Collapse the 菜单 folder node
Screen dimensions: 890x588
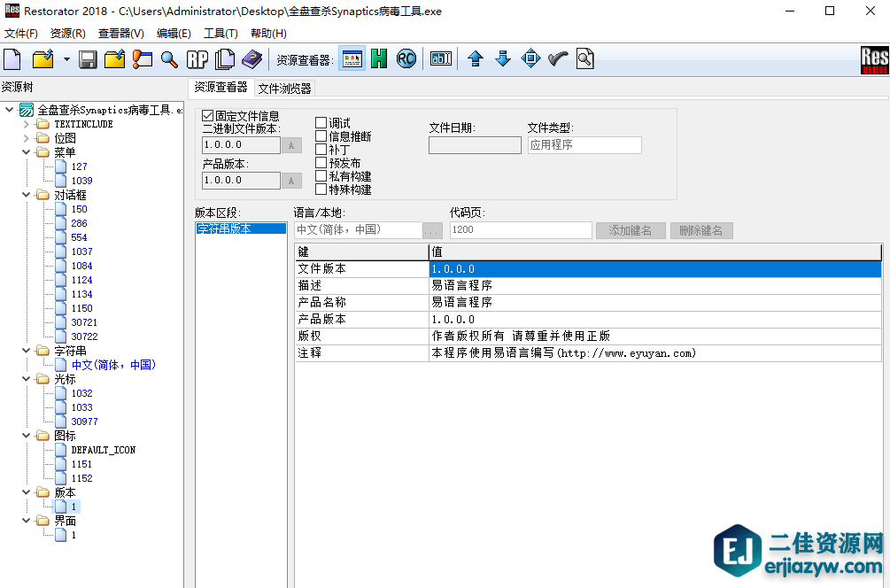click(26, 152)
